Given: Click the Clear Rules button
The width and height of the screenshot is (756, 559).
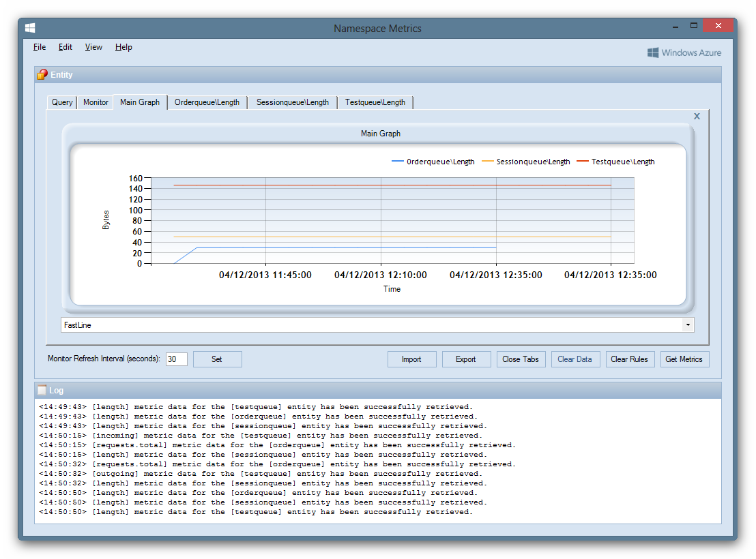Looking at the screenshot, I should 630,359.
